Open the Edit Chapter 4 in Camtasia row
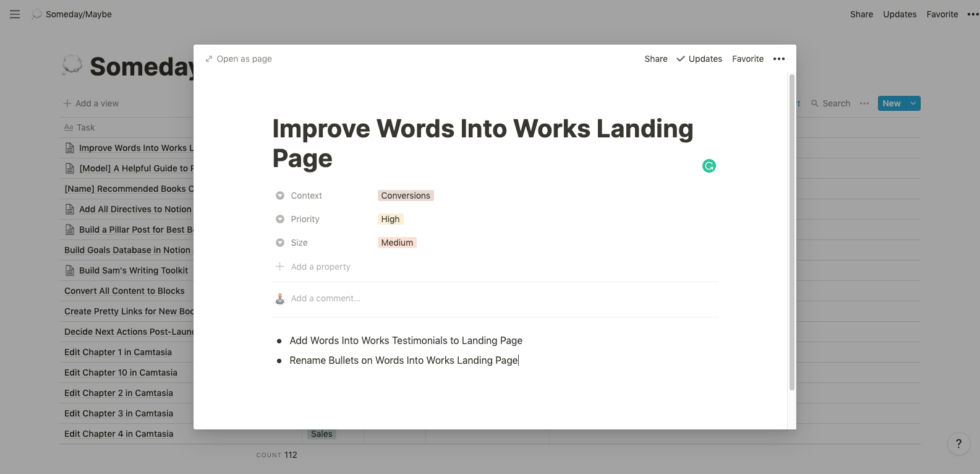 pos(119,434)
